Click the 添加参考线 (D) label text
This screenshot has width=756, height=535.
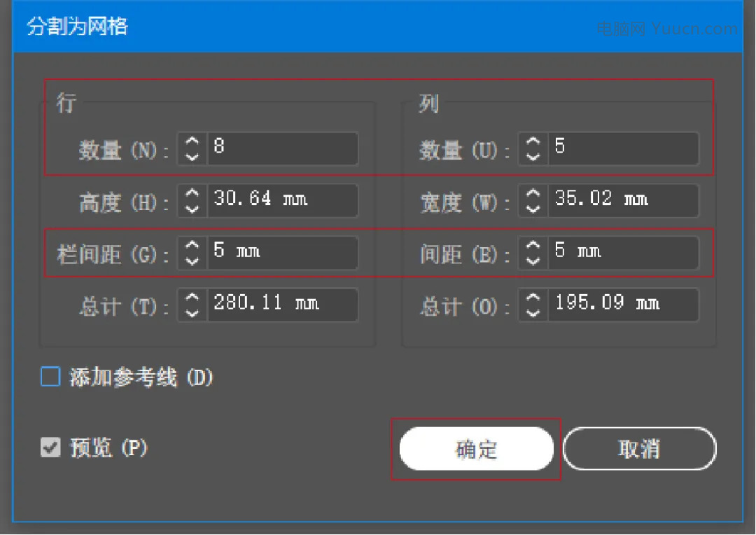pos(141,377)
